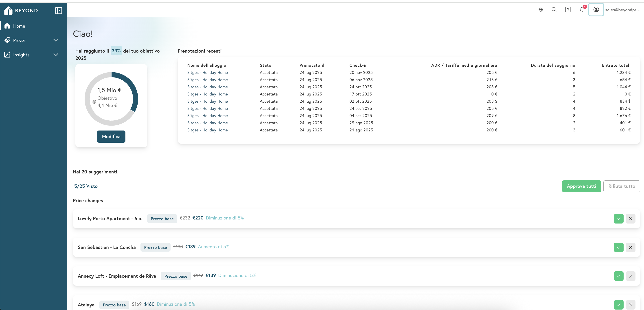
Task: Click the goal progress donut chart
Action: pos(111,99)
